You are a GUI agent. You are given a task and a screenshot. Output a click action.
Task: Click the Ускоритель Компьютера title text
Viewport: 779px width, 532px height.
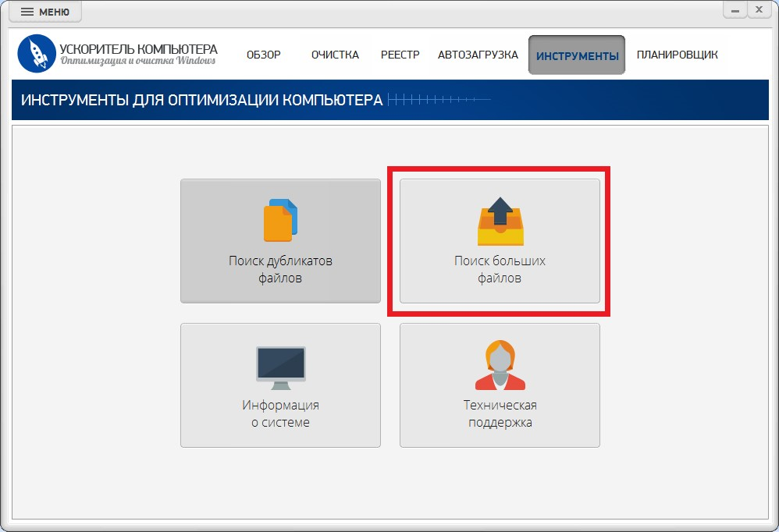(x=139, y=49)
